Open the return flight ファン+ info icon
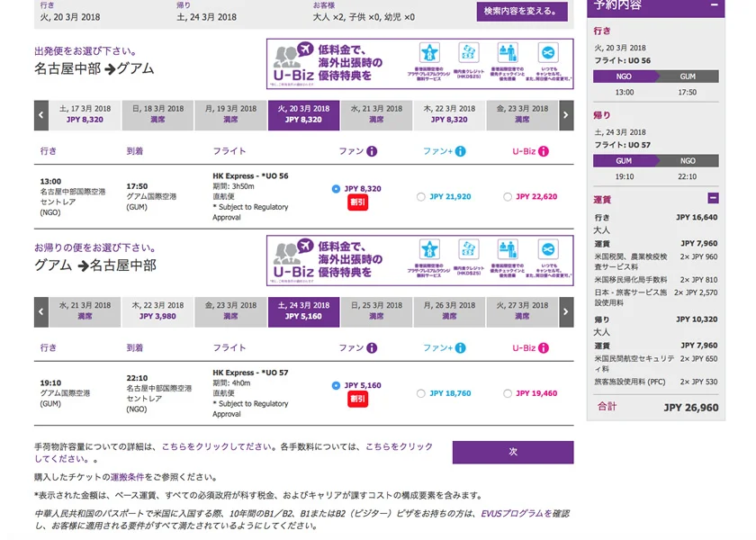Viewport: 756px width, 540px height. (x=460, y=347)
